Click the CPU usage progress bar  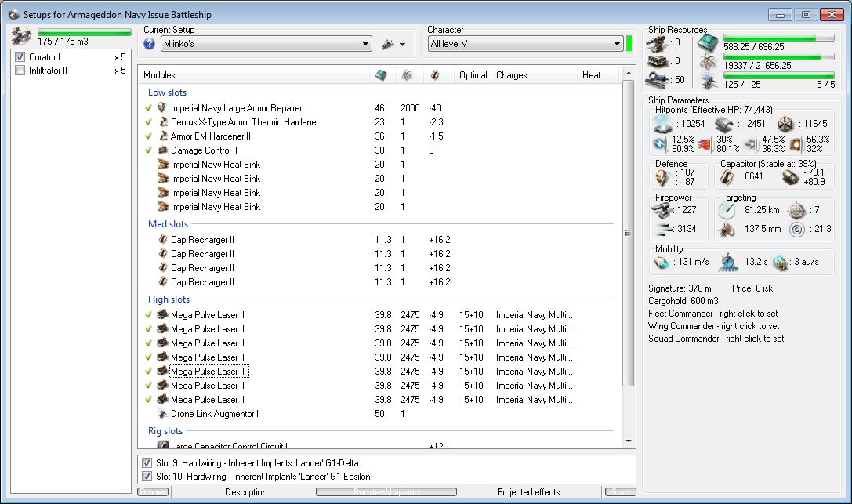point(778,38)
